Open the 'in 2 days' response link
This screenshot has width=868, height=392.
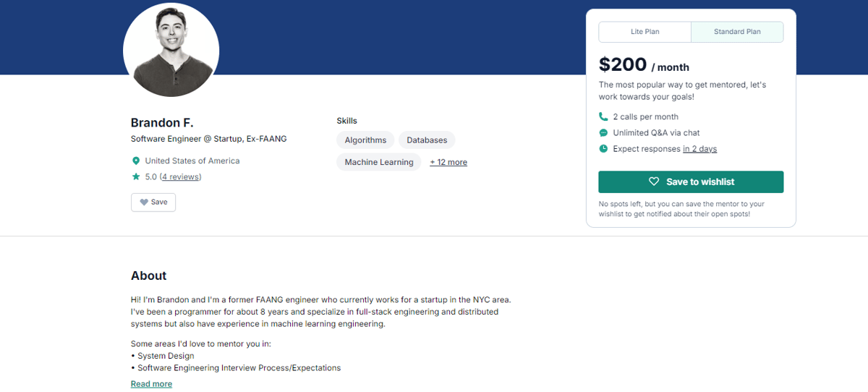click(x=699, y=149)
